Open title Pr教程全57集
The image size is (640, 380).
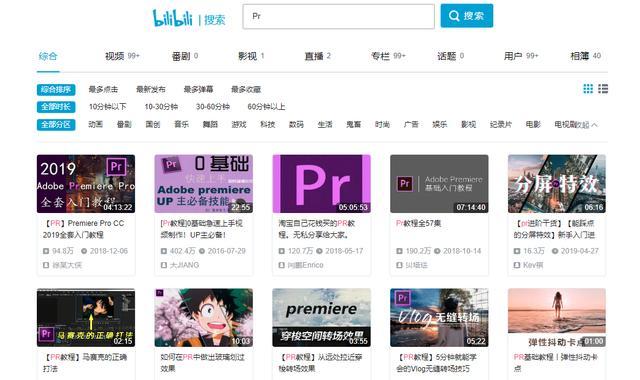coord(418,223)
